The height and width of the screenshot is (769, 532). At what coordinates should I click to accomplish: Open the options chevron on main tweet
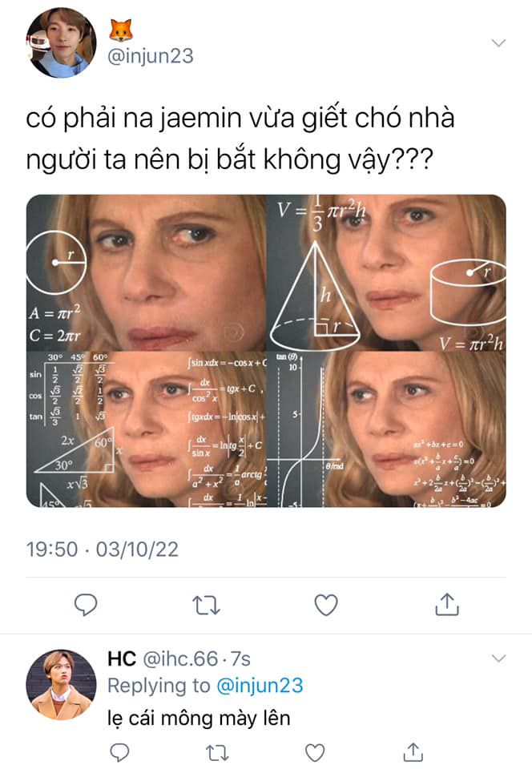coord(498,43)
